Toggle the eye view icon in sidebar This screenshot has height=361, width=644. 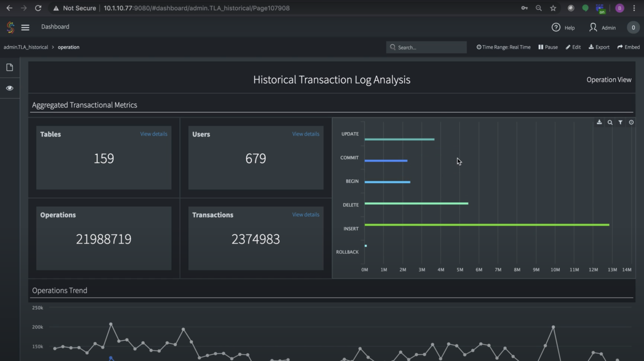[10, 88]
